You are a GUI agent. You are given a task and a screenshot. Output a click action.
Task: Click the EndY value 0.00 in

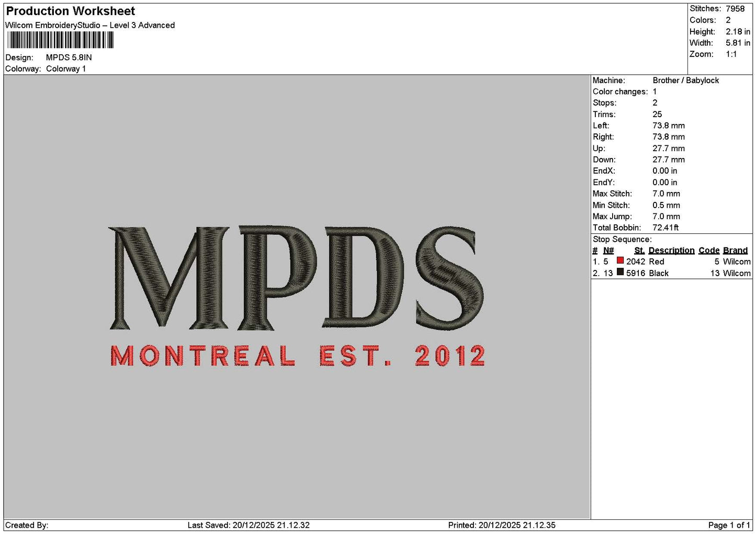665,183
